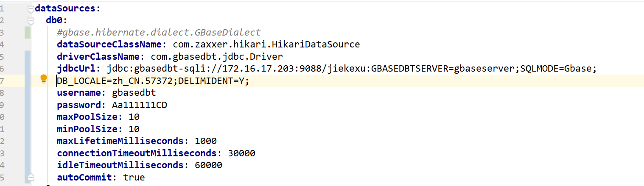Image resolution: width=644 pixels, height=186 pixels.
Task: Place cursor in the commented GBaseDialect line
Action: [159, 33]
